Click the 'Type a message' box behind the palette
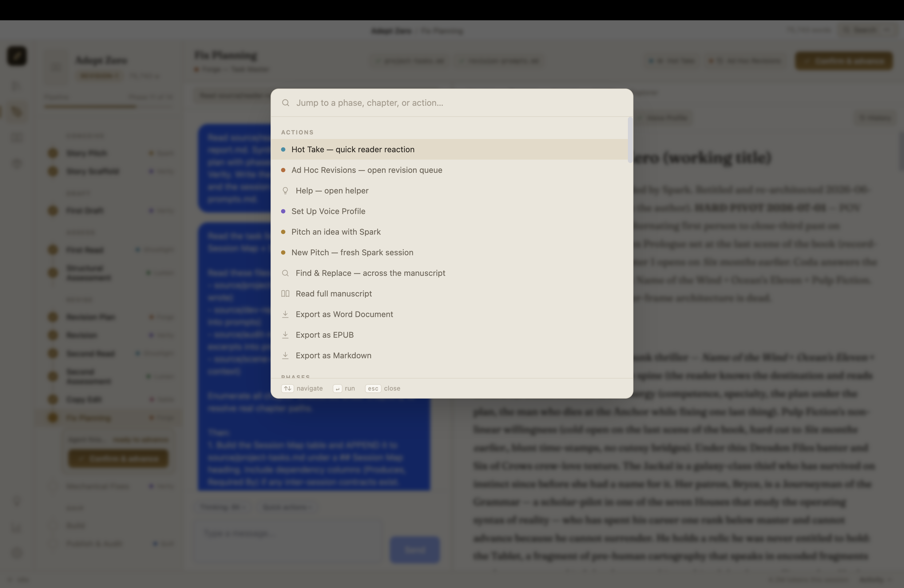 tap(288, 541)
